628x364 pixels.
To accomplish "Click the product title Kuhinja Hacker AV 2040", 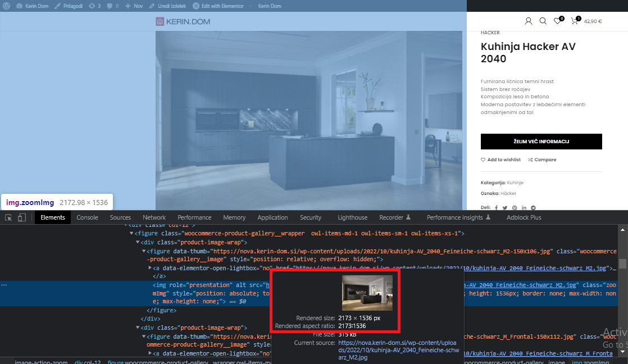I will coord(528,52).
